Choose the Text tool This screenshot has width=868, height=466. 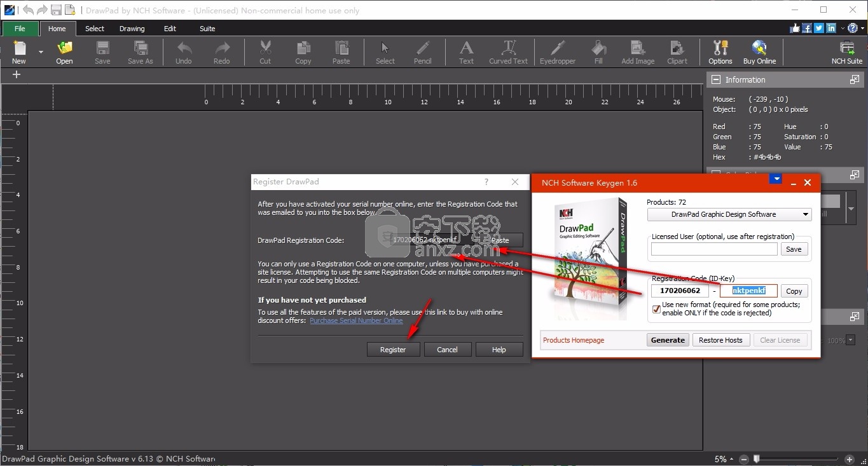[x=466, y=52]
